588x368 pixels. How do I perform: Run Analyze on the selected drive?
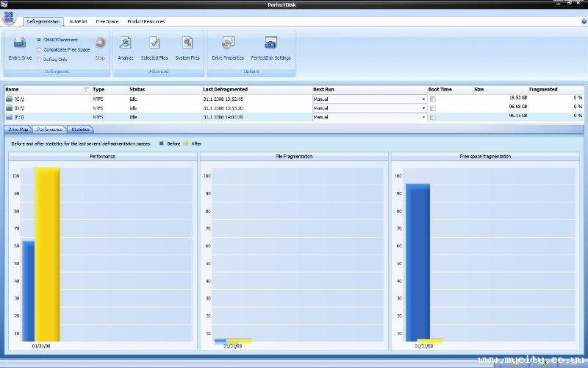pyautogui.click(x=126, y=44)
